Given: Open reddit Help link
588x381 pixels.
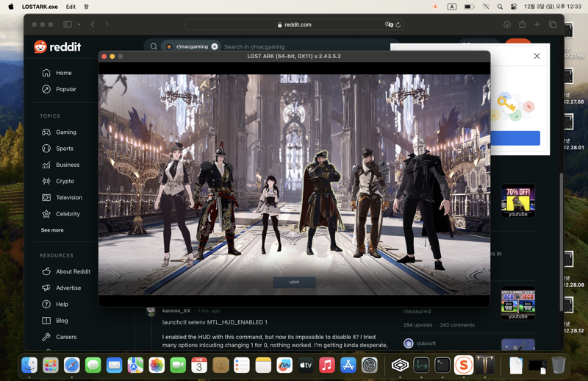Looking at the screenshot, I should 62,304.
